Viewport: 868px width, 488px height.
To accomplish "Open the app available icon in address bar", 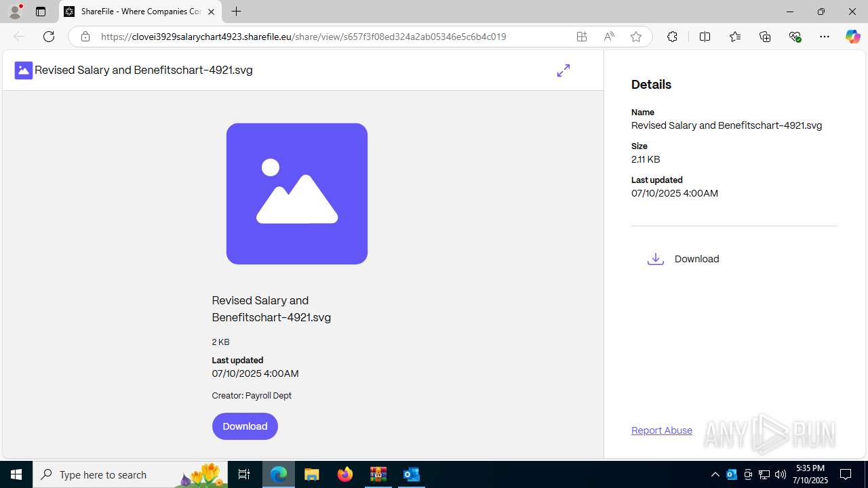I will pyautogui.click(x=582, y=37).
